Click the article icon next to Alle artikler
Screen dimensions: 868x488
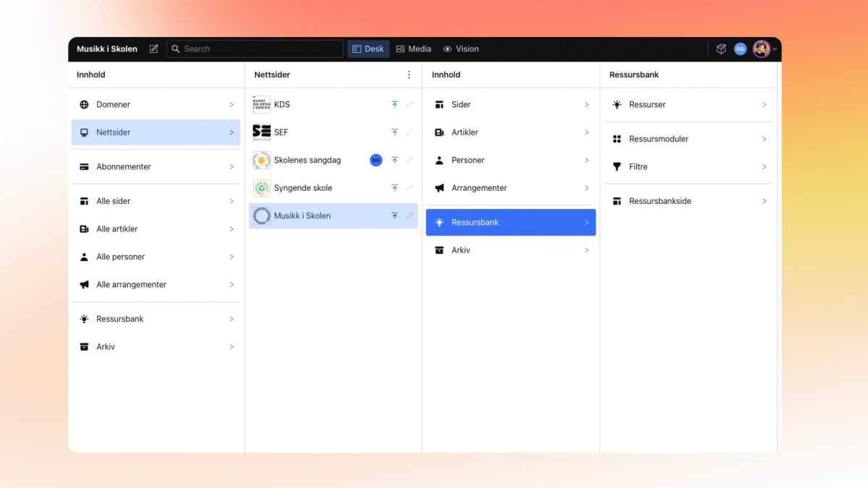(x=84, y=229)
